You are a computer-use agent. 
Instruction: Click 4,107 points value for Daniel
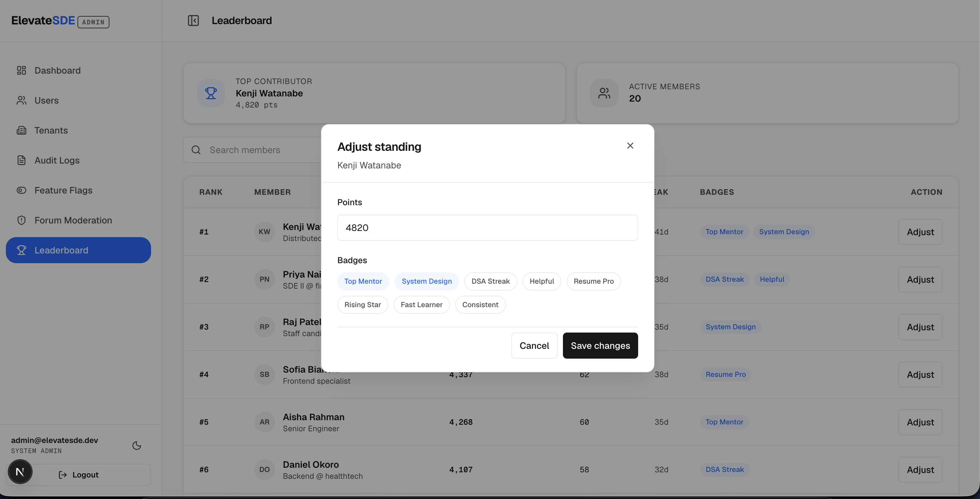(x=461, y=470)
